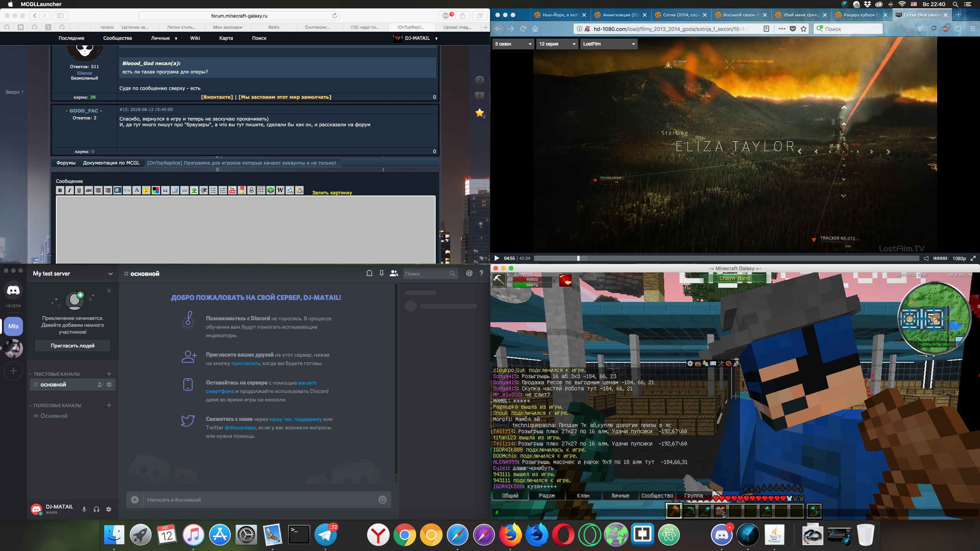Attach a file with Discord plus button
980x551 pixels.
[x=135, y=500]
